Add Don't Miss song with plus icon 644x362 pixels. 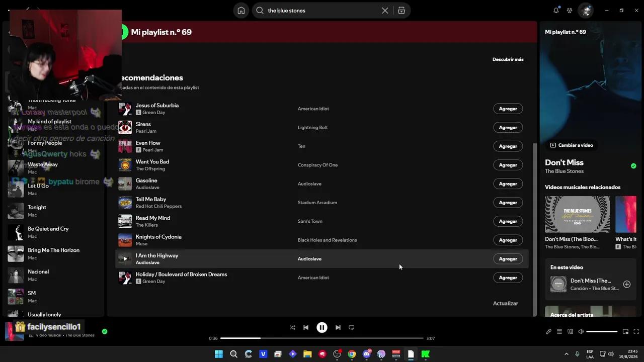point(627,284)
